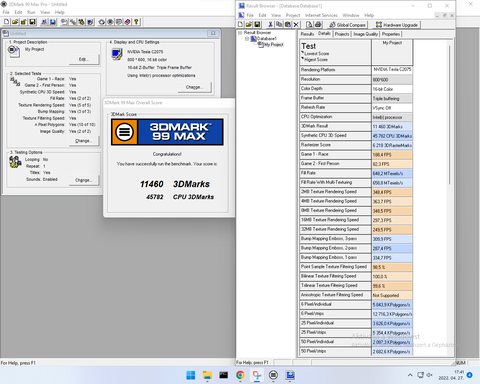Click the Game 1 - Race row label
The width and height of the screenshot is (480, 384).
click(x=335, y=154)
